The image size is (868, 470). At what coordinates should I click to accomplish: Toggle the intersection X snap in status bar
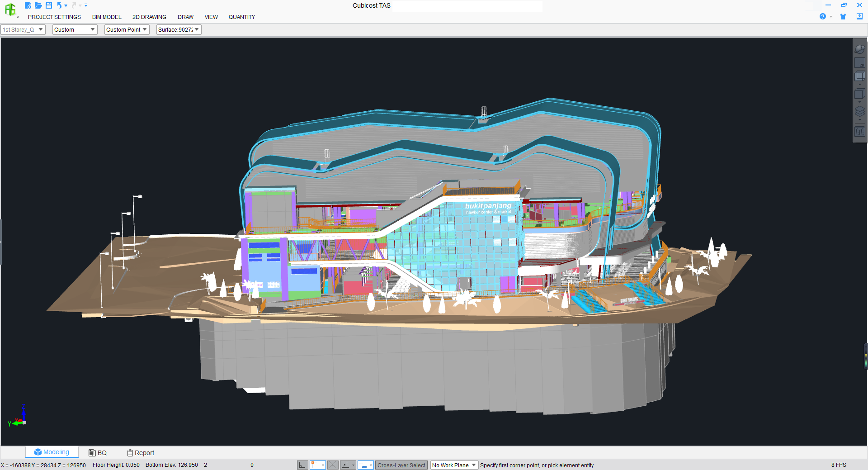[x=333, y=465]
